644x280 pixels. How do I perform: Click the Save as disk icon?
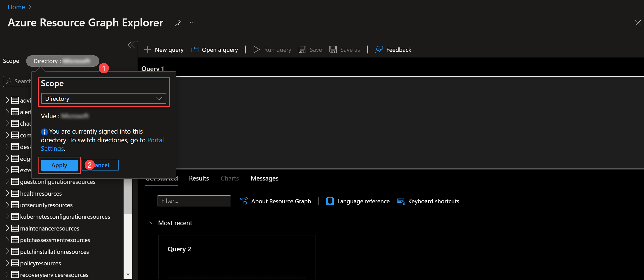333,50
